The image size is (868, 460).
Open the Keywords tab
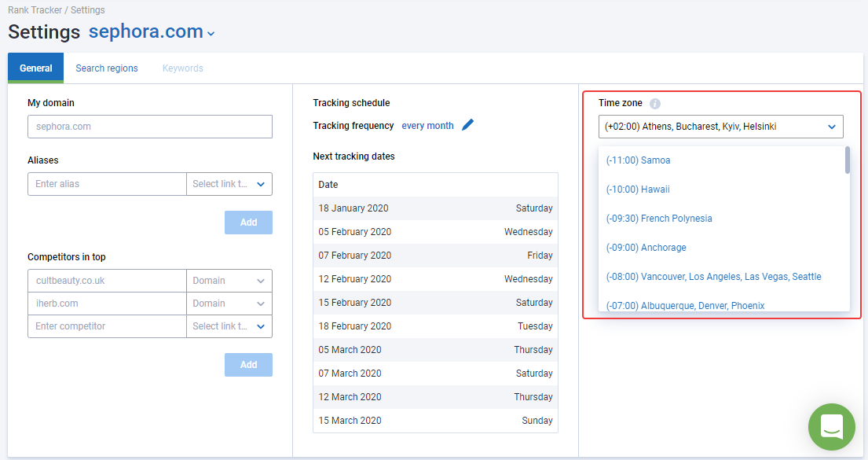(x=183, y=68)
